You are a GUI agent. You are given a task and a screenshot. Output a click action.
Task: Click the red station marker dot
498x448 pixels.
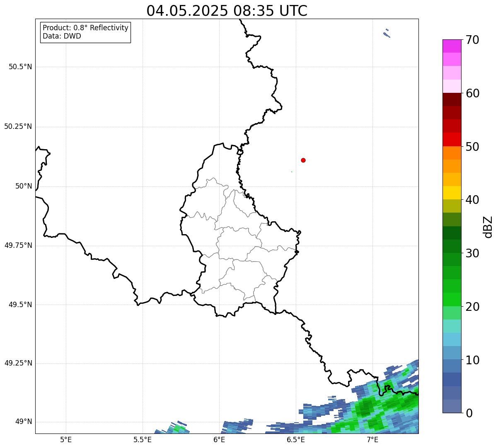[x=303, y=160]
